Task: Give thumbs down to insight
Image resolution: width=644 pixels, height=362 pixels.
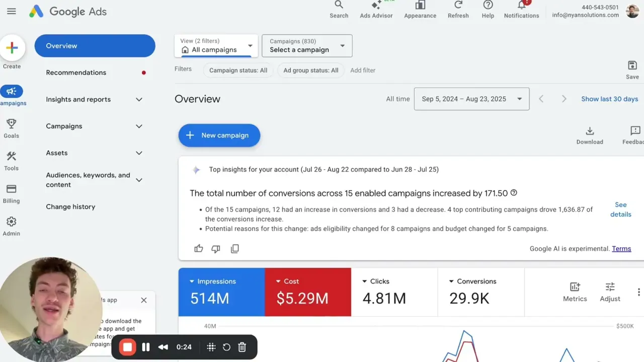Action: point(216,248)
